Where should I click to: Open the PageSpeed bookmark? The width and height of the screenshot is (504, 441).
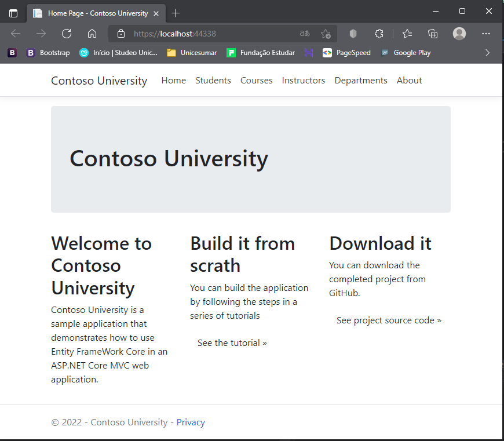346,53
